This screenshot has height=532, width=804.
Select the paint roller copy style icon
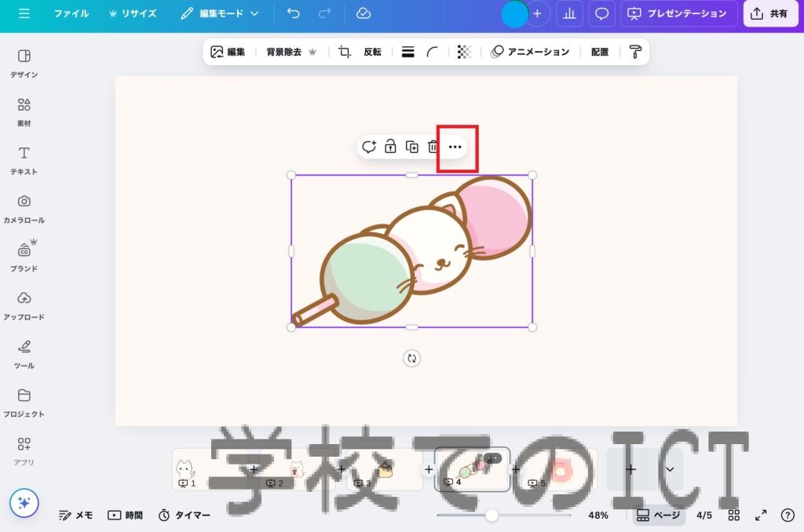pos(634,52)
